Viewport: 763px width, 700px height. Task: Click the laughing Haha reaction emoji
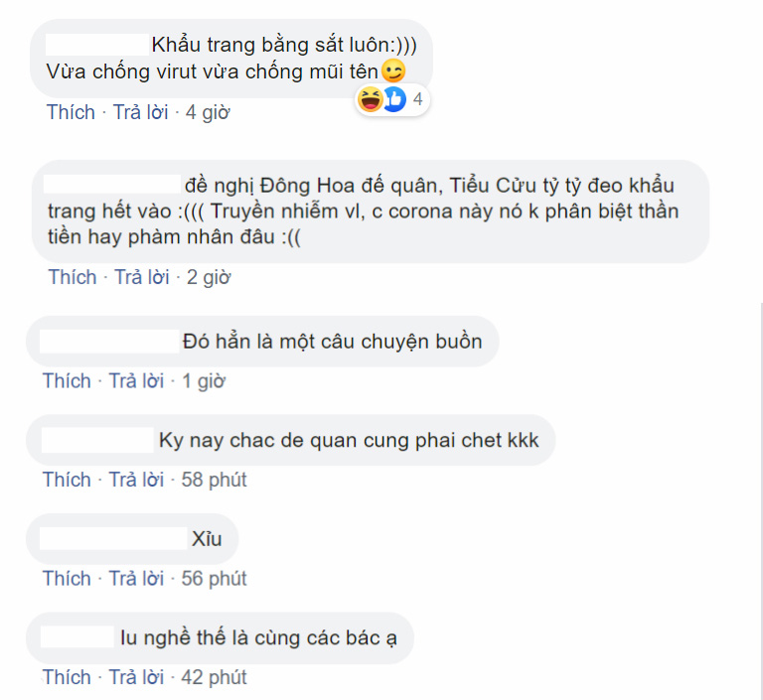pos(371,99)
